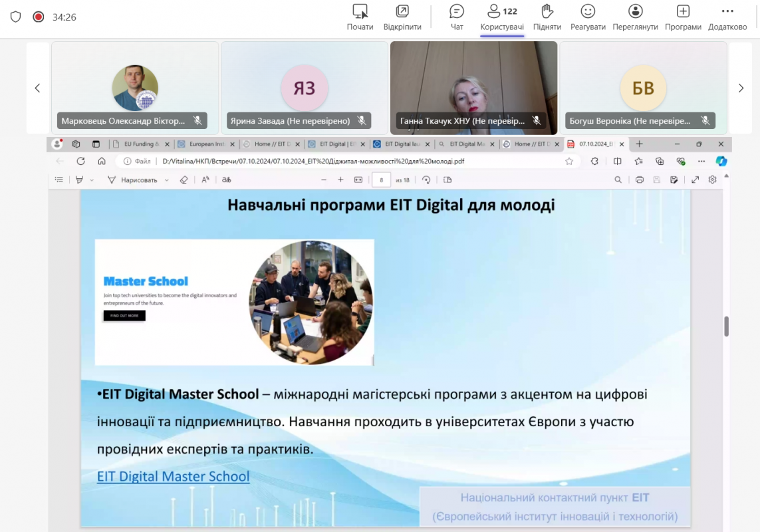760x532 pixels.
Task: Open the Програми apps panel
Action: click(683, 17)
